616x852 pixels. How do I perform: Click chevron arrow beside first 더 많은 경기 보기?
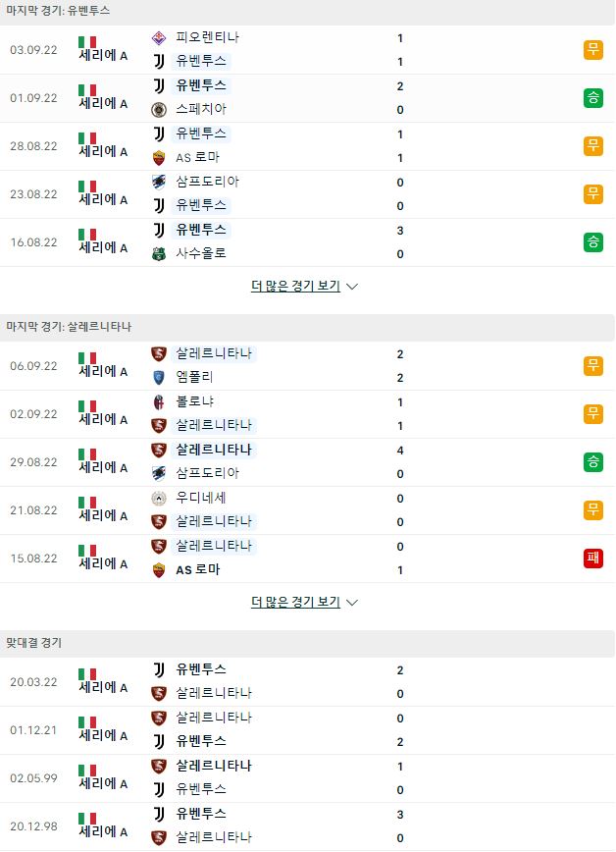(352, 287)
